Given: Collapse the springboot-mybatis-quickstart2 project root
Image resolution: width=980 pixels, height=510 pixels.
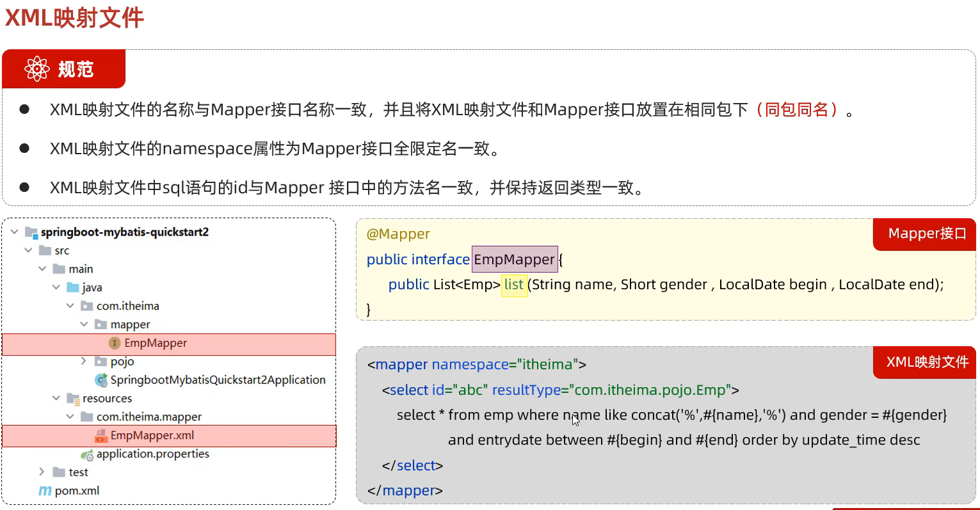Looking at the screenshot, I should pyautogui.click(x=15, y=232).
